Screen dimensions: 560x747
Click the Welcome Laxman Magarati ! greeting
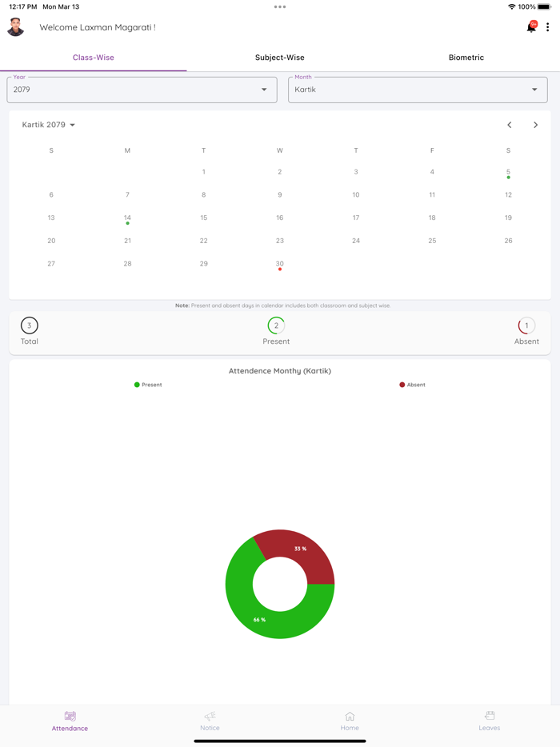point(98,27)
